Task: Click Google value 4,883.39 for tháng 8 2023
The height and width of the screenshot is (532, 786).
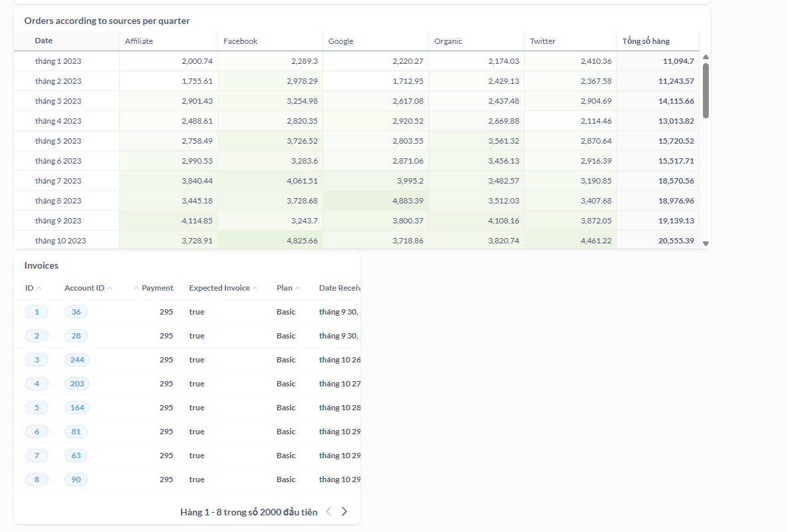Action: click(x=401, y=201)
